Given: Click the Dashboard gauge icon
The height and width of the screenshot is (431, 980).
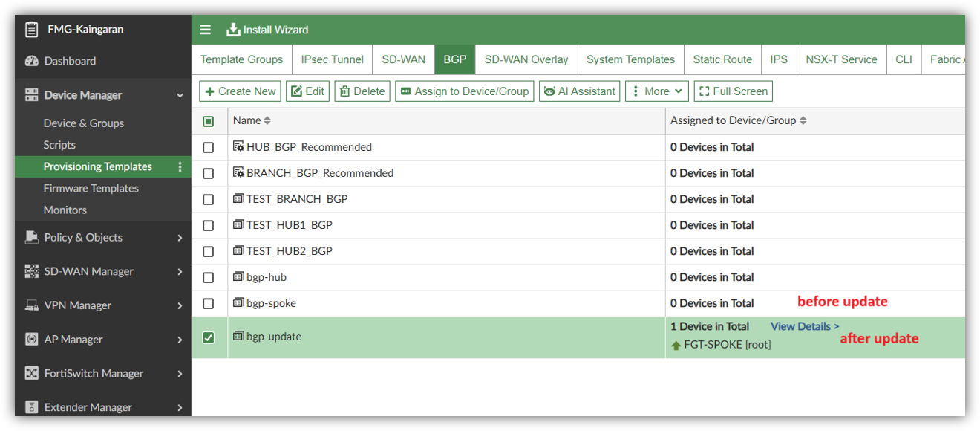Looking at the screenshot, I should 31,61.
